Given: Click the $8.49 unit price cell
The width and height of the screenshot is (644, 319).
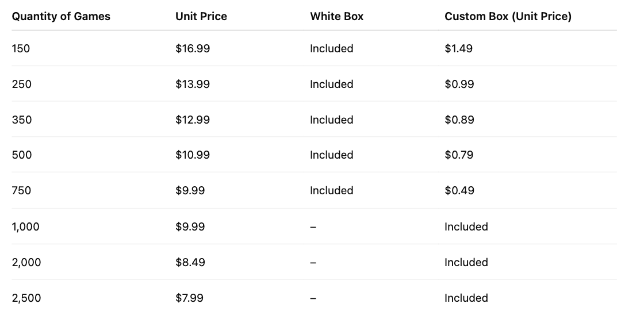Looking at the screenshot, I should (190, 263).
